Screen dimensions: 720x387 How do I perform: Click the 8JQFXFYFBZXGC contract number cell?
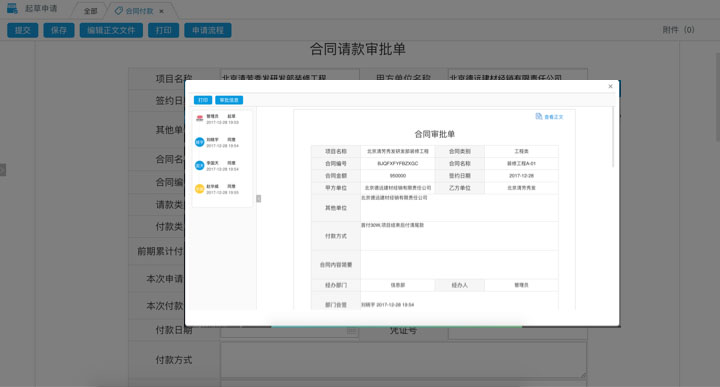click(398, 163)
